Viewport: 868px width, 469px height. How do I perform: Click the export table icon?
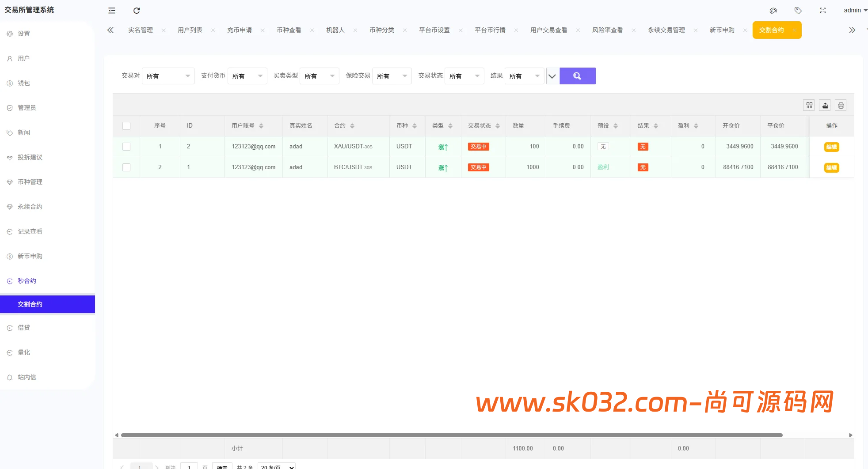coord(825,106)
